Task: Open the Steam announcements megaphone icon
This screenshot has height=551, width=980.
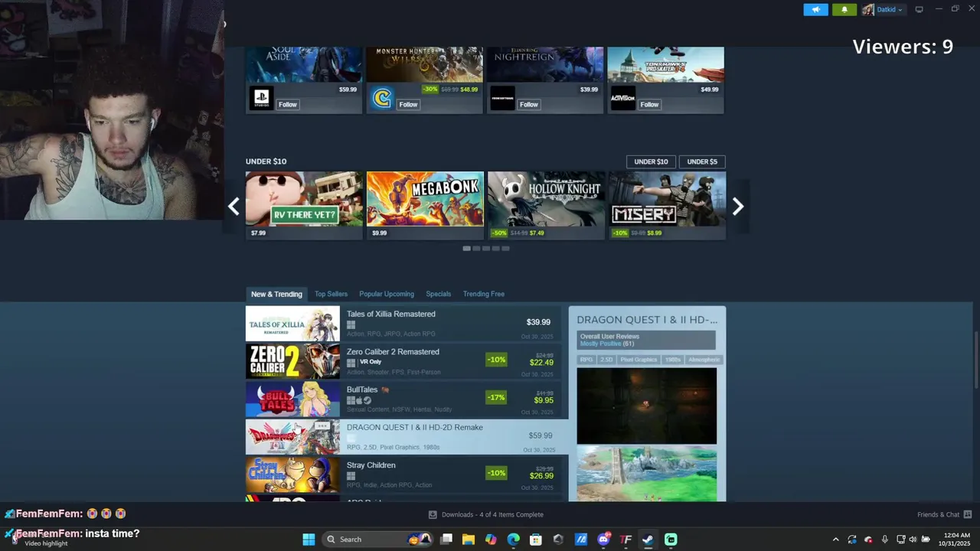Action: coord(815,9)
